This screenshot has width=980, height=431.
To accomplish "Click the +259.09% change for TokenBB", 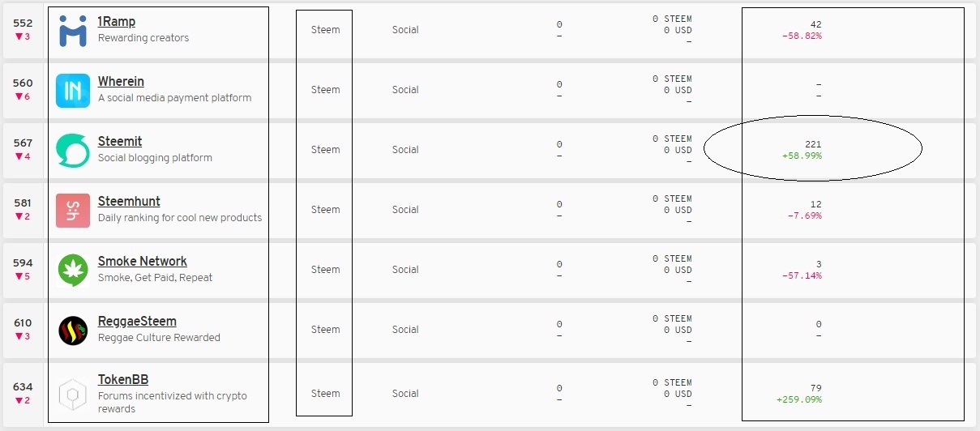I will [x=798, y=399].
